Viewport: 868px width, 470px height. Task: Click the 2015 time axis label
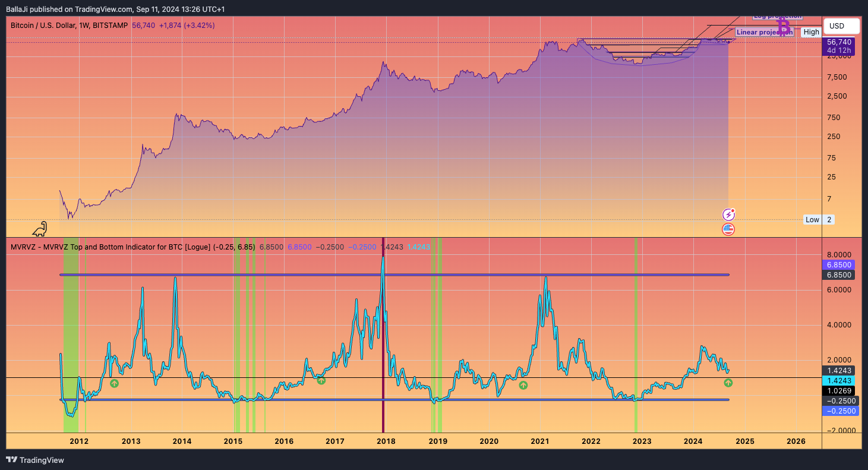click(x=233, y=441)
